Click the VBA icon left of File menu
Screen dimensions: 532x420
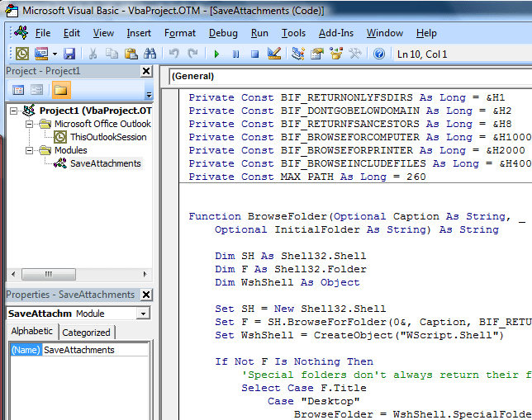coord(21,32)
